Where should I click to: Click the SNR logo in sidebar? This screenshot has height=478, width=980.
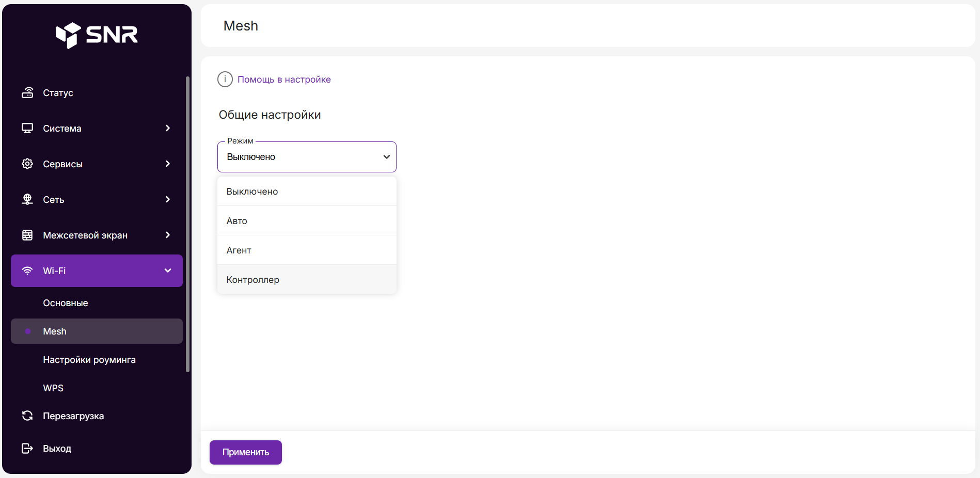(97, 35)
